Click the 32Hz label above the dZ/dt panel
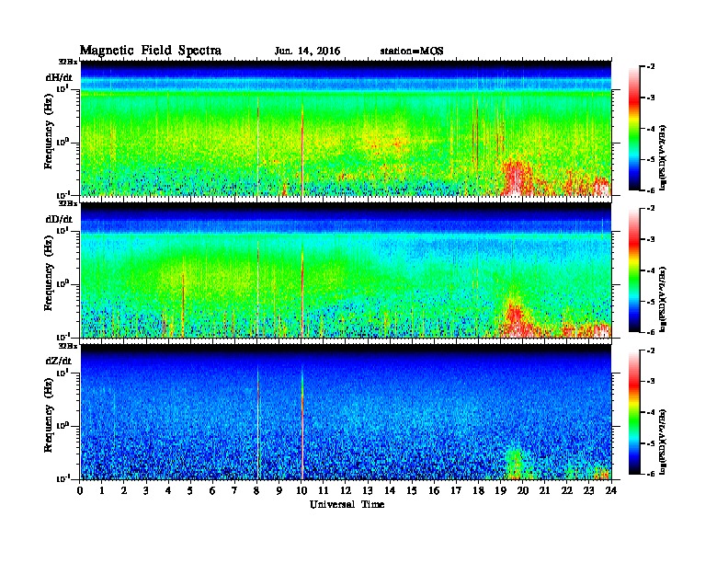 tap(68, 346)
